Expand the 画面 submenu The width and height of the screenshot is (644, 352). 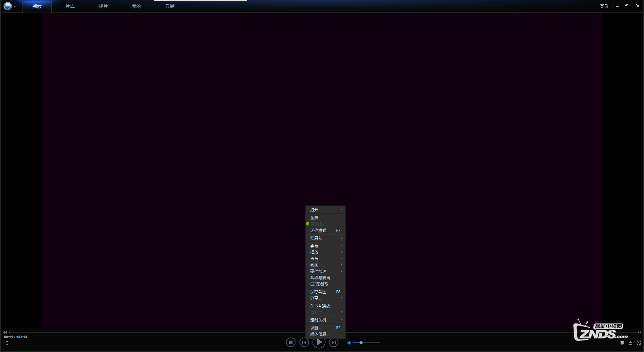tap(325, 265)
